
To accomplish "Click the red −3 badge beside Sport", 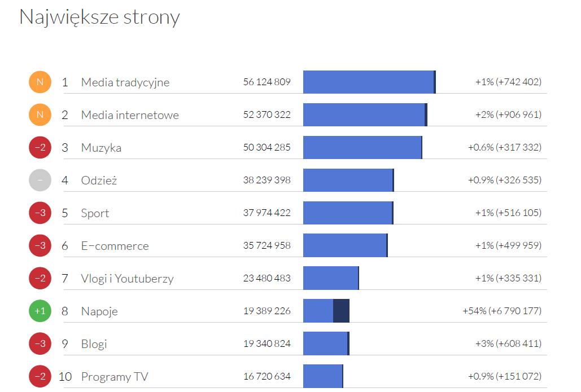I will [x=40, y=213].
